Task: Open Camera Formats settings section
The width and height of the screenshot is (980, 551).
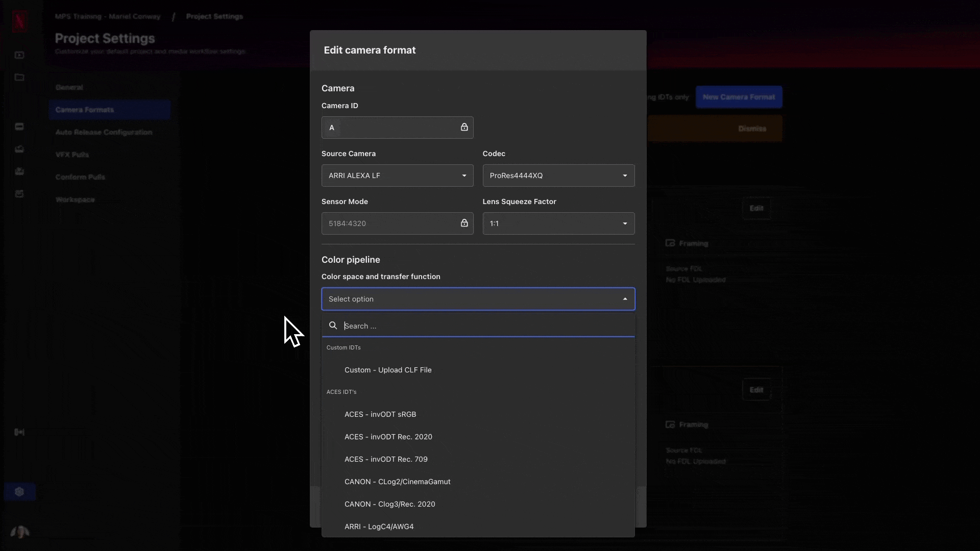Action: (109, 110)
